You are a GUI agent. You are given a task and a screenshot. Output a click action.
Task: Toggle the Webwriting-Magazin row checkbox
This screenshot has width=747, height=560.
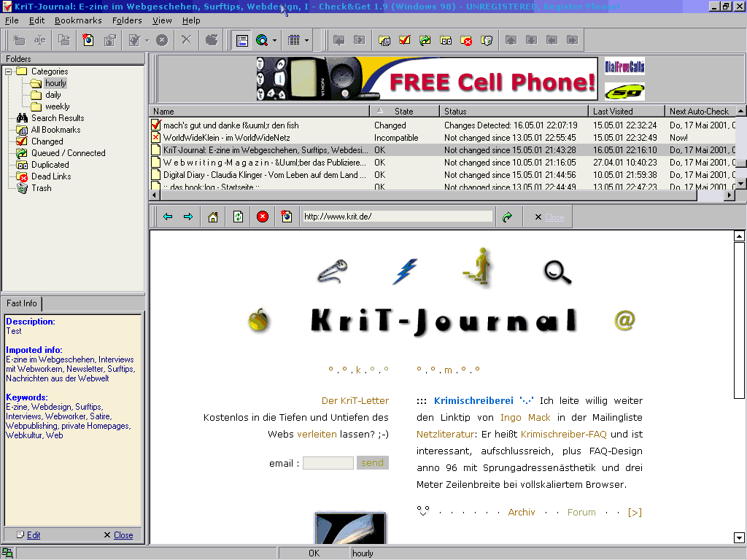[156, 163]
